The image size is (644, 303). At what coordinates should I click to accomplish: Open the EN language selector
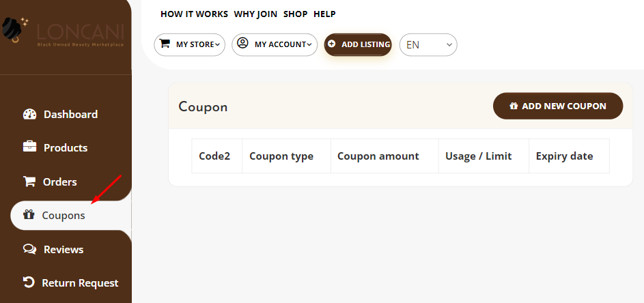point(428,45)
